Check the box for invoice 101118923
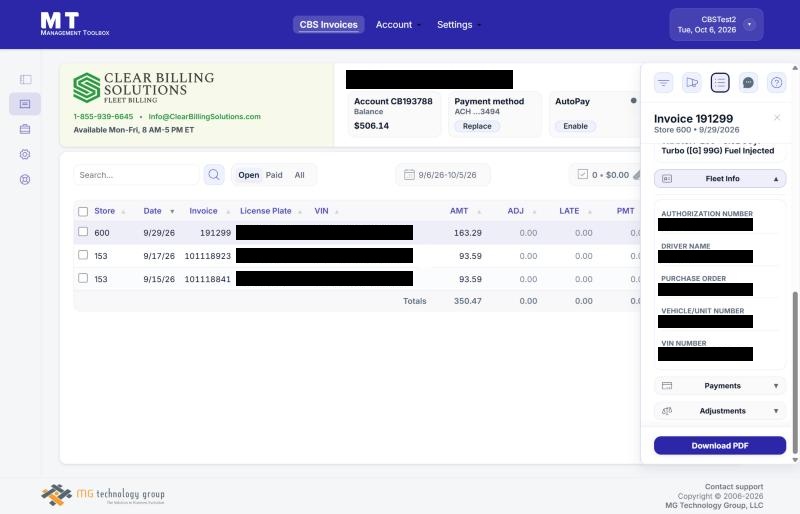800x514 pixels. click(83, 255)
